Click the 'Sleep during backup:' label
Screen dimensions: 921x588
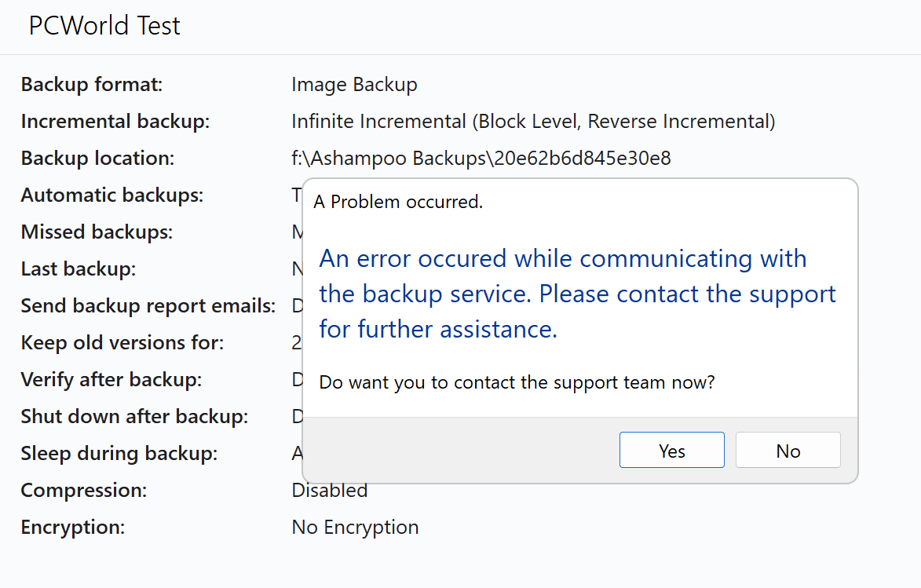(x=119, y=454)
